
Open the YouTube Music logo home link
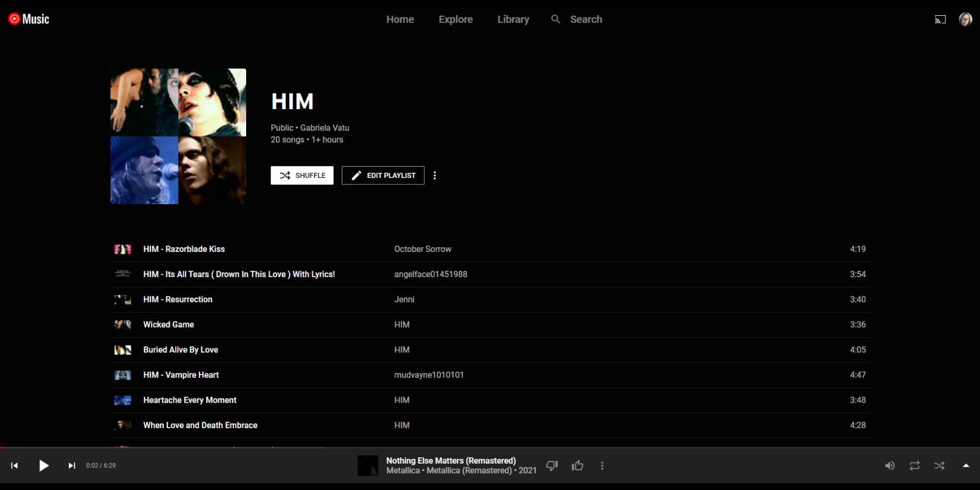coord(29,19)
